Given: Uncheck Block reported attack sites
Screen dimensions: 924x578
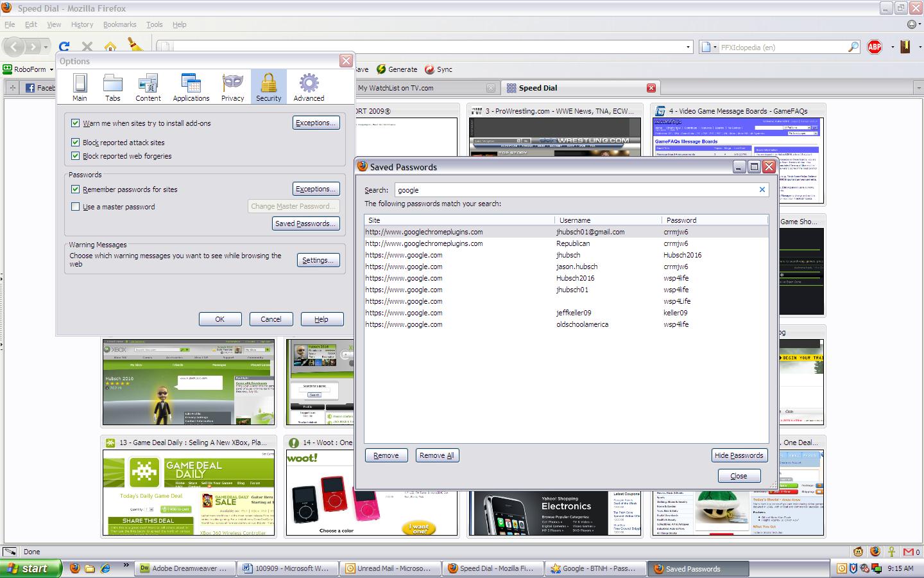Looking at the screenshot, I should [x=76, y=143].
